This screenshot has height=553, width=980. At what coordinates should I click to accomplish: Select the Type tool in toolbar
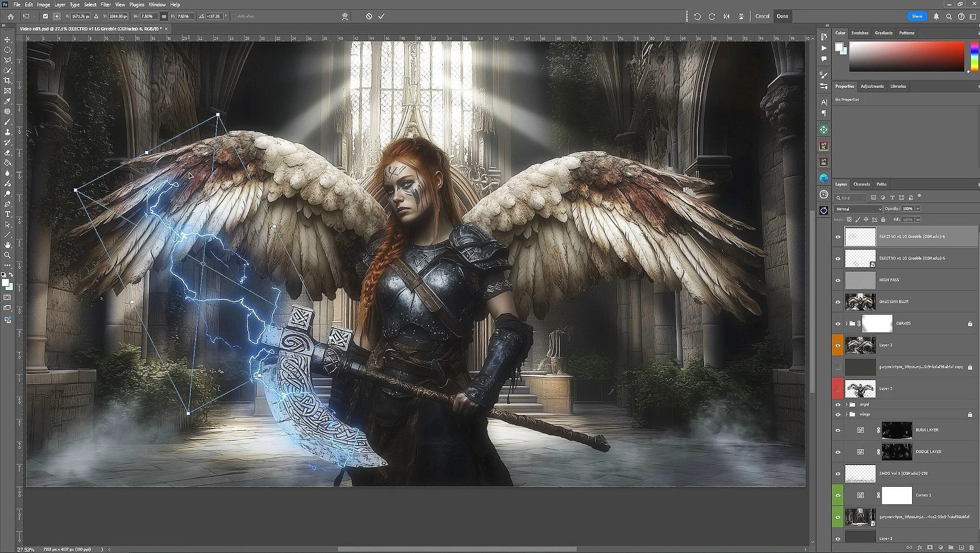click(7, 214)
